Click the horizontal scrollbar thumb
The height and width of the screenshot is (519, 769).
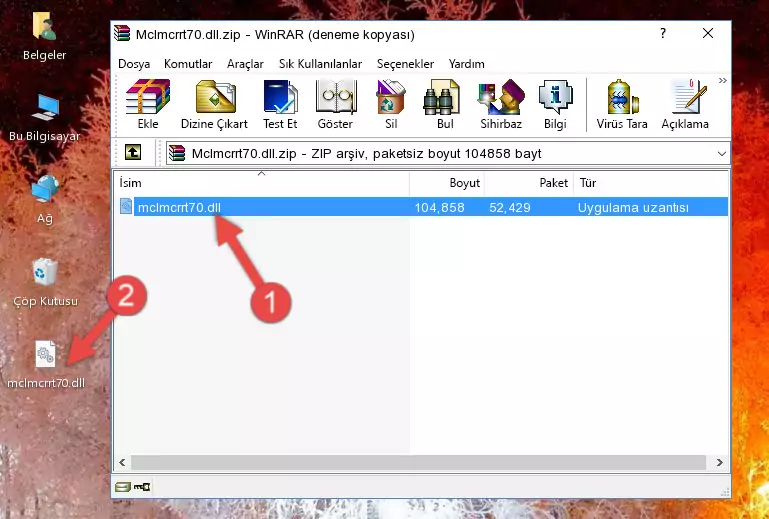coord(418,462)
